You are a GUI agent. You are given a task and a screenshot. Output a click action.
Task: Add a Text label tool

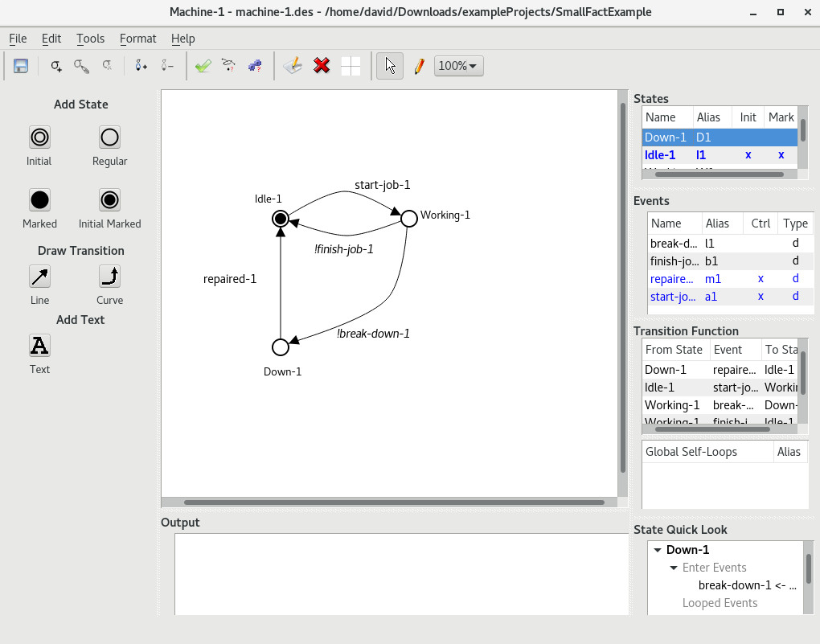pos(39,346)
